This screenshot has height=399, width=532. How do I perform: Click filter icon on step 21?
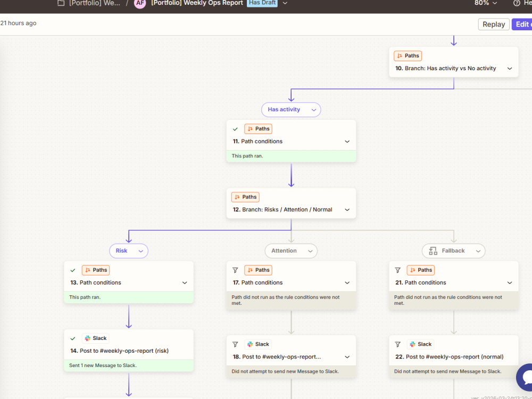397,270
